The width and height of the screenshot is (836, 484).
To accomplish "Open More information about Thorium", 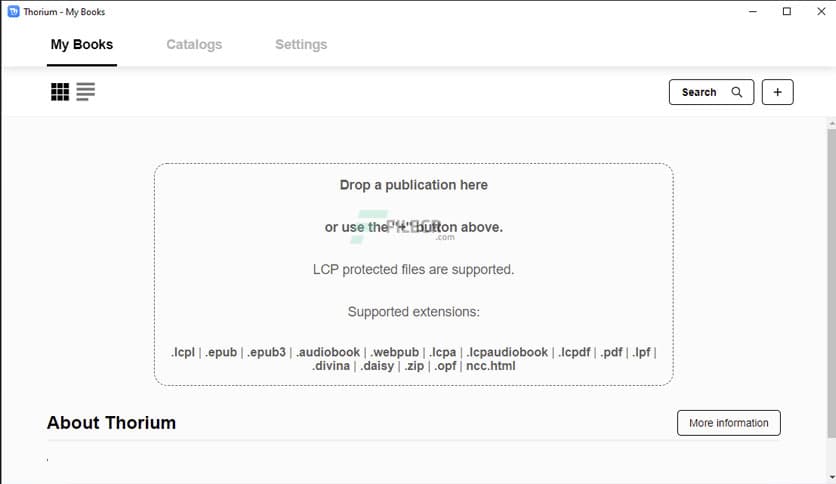I will pos(729,423).
